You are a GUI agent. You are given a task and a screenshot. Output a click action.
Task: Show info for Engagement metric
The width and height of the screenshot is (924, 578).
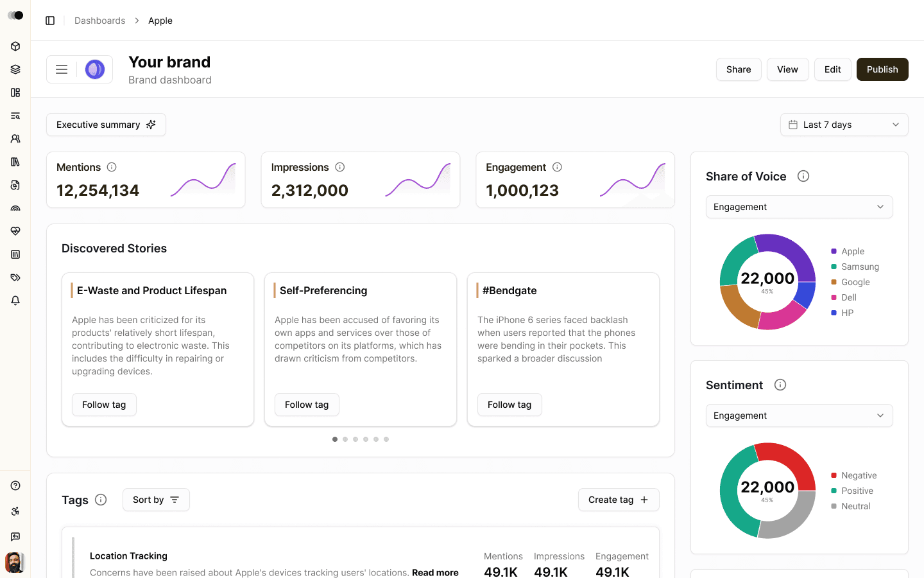pyautogui.click(x=557, y=167)
